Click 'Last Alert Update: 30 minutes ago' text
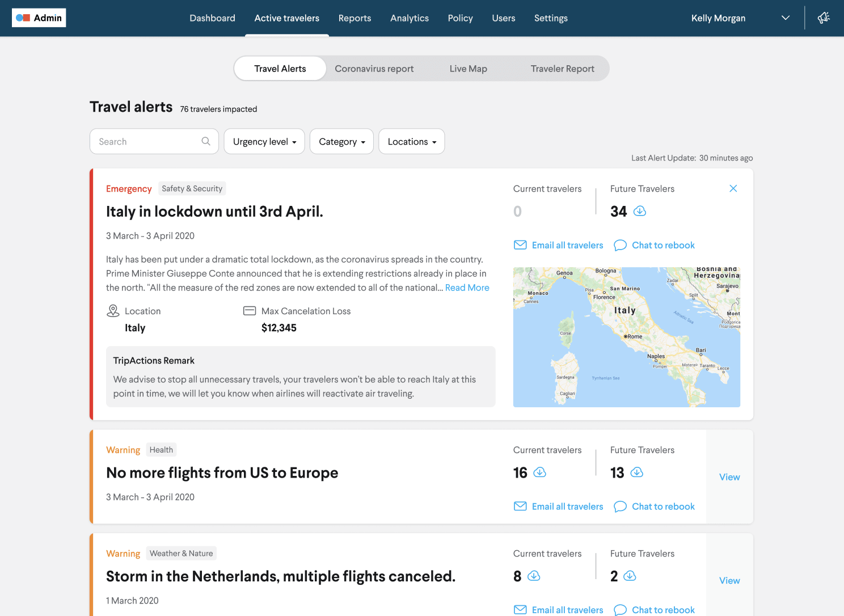The height and width of the screenshot is (616, 844). [x=692, y=158]
